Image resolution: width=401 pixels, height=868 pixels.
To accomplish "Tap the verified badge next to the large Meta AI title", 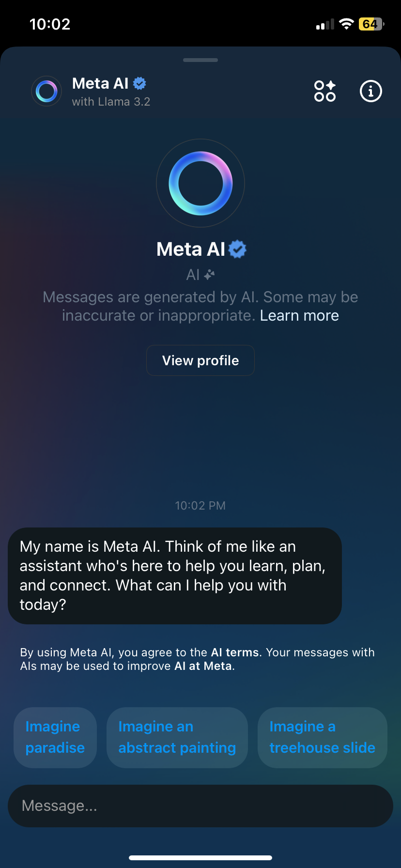I will tap(237, 249).
